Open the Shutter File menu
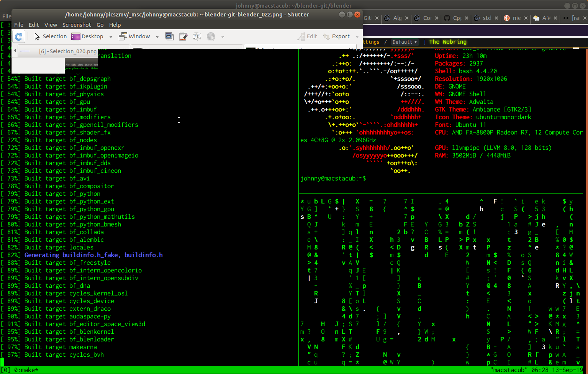588x374 pixels. [19, 25]
